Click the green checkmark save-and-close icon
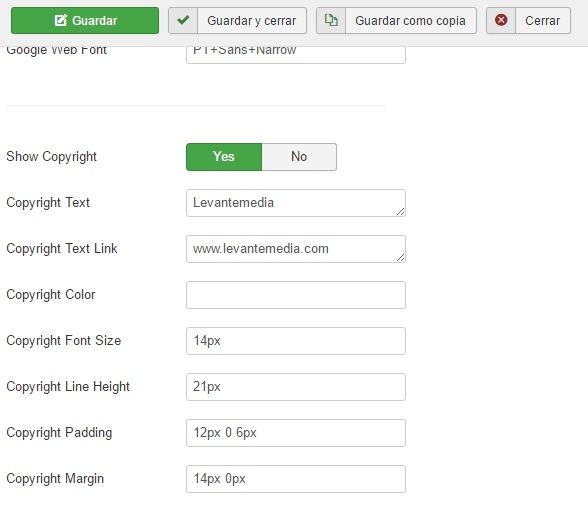Viewport: 588px width, 510px height. [x=183, y=20]
